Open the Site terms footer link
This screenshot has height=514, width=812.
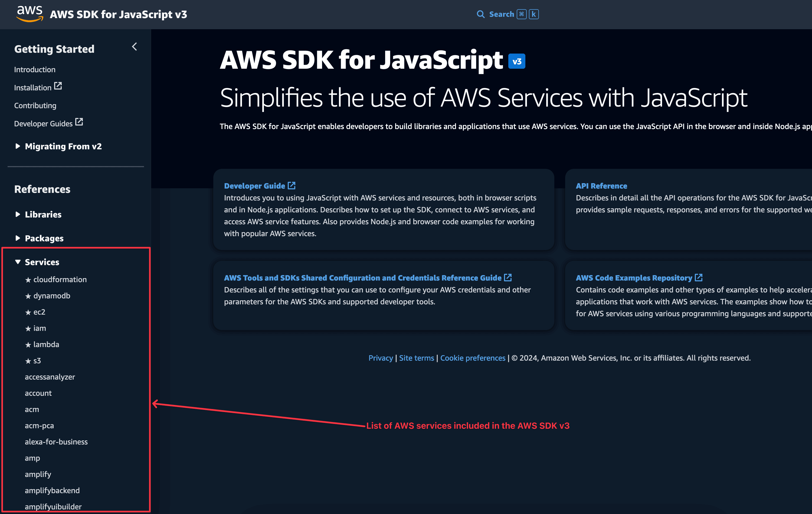click(x=417, y=358)
